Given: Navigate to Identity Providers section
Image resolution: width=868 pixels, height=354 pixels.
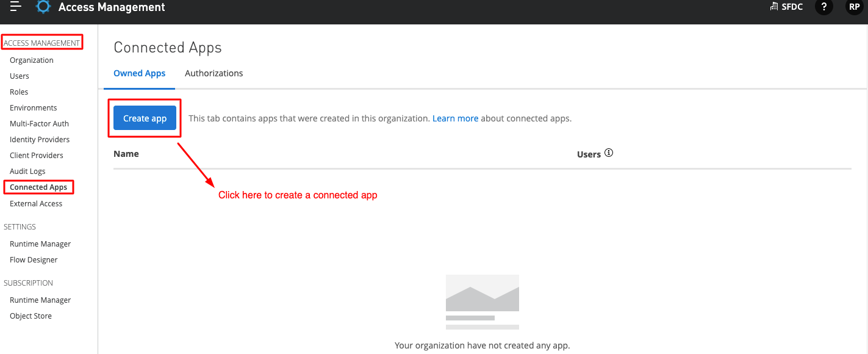Looking at the screenshot, I should [39, 139].
